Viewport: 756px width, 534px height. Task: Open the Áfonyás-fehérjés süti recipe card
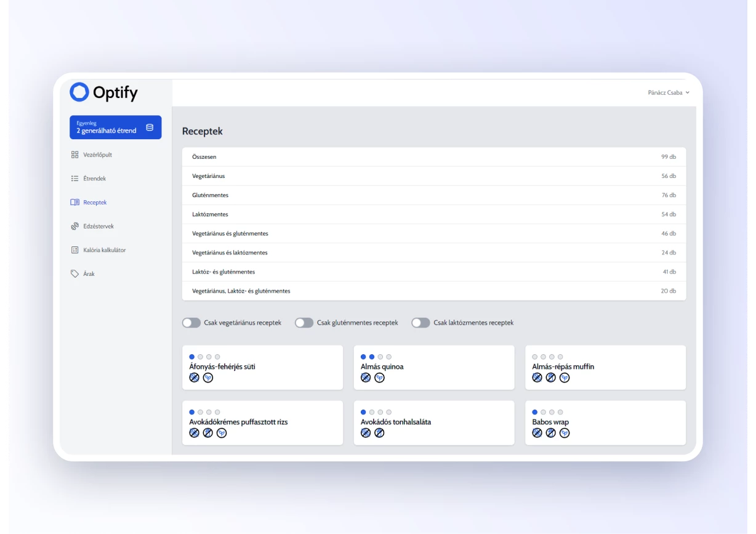[263, 368]
